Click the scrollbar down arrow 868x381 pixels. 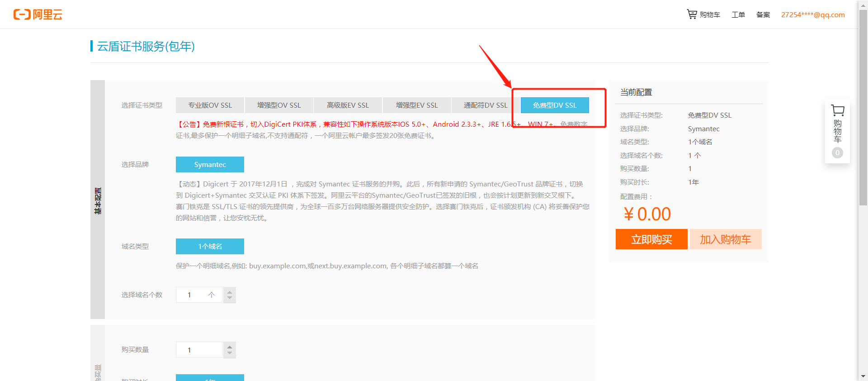863,376
